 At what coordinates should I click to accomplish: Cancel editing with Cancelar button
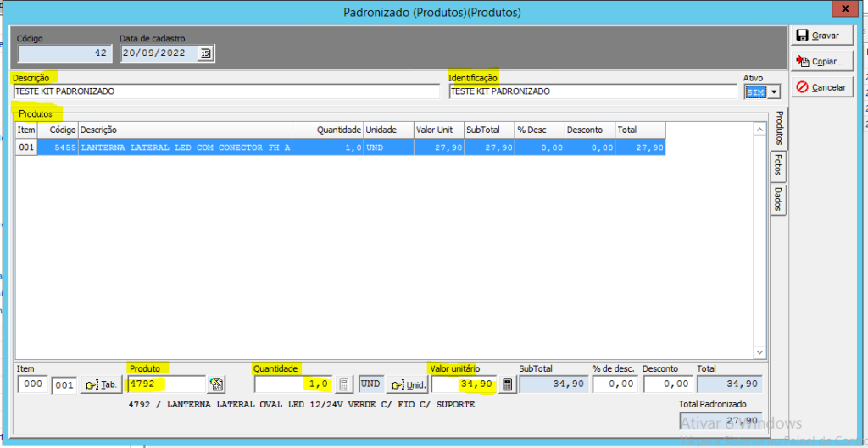click(x=822, y=87)
